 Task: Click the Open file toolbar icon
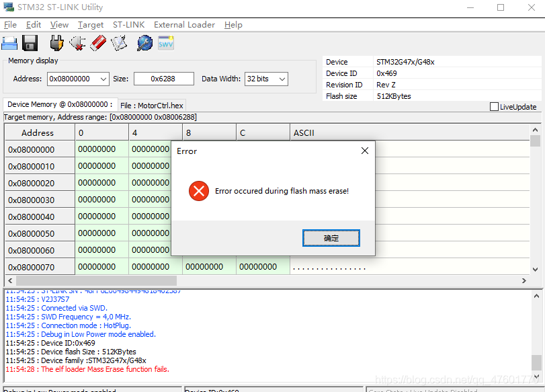point(9,44)
